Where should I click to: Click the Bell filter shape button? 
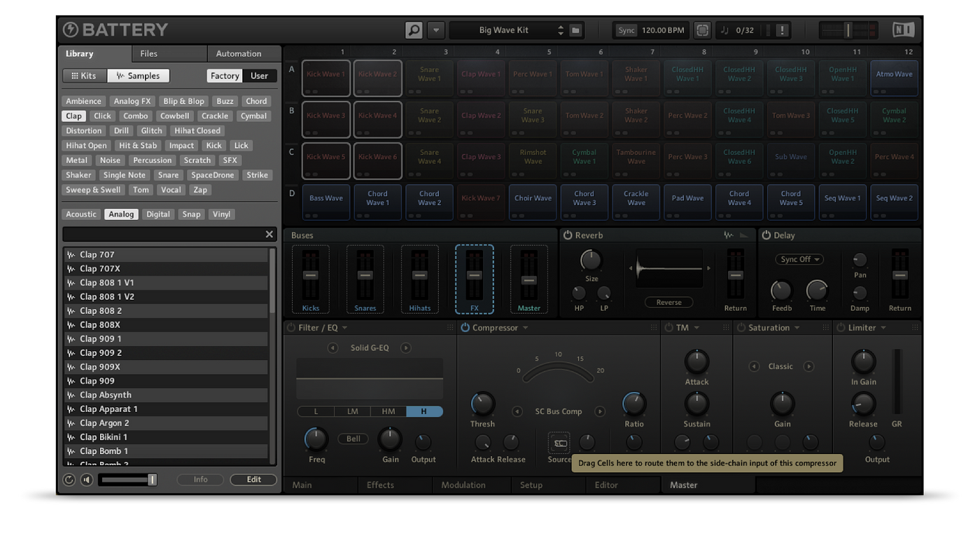coord(353,439)
